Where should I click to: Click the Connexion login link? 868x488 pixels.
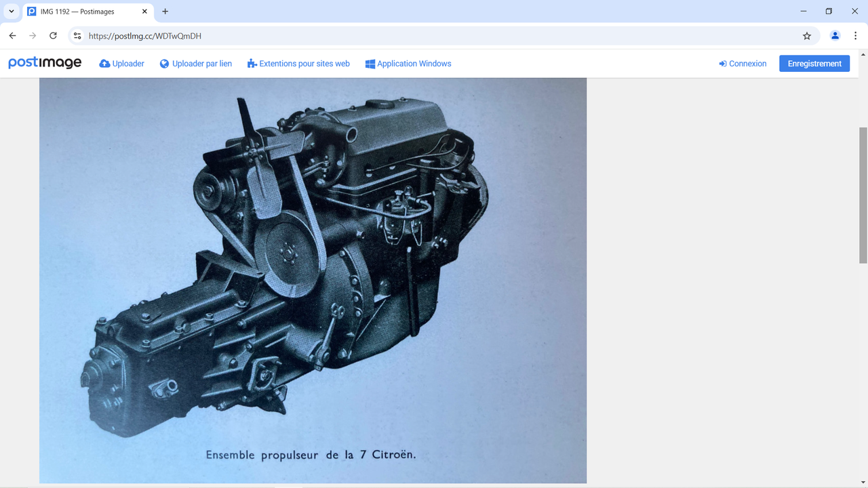coord(743,64)
